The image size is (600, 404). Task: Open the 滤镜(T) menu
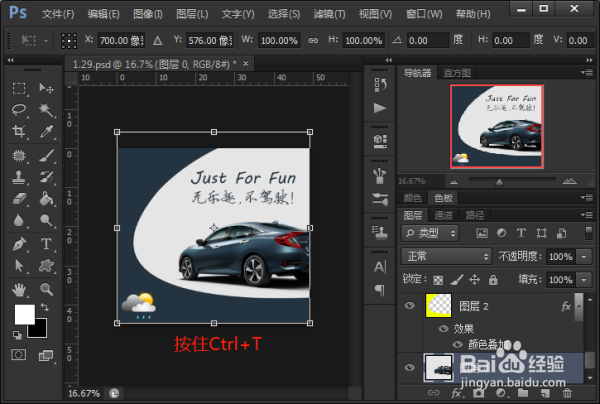329,14
